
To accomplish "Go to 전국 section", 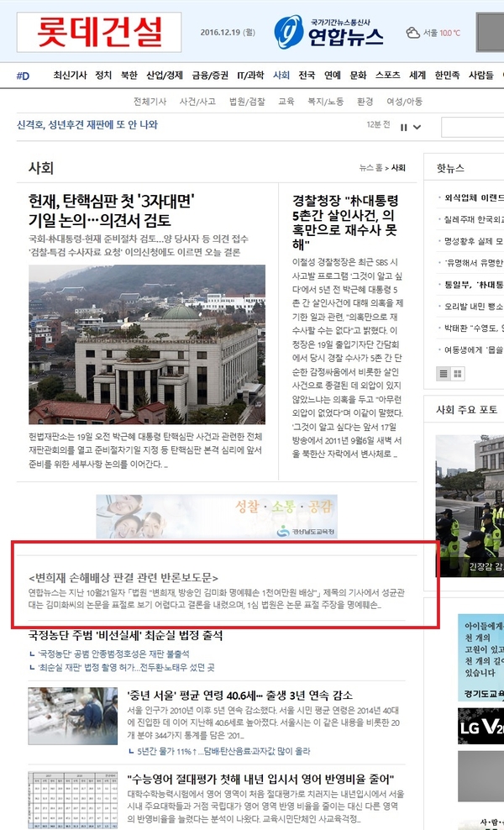I will pyautogui.click(x=307, y=75).
